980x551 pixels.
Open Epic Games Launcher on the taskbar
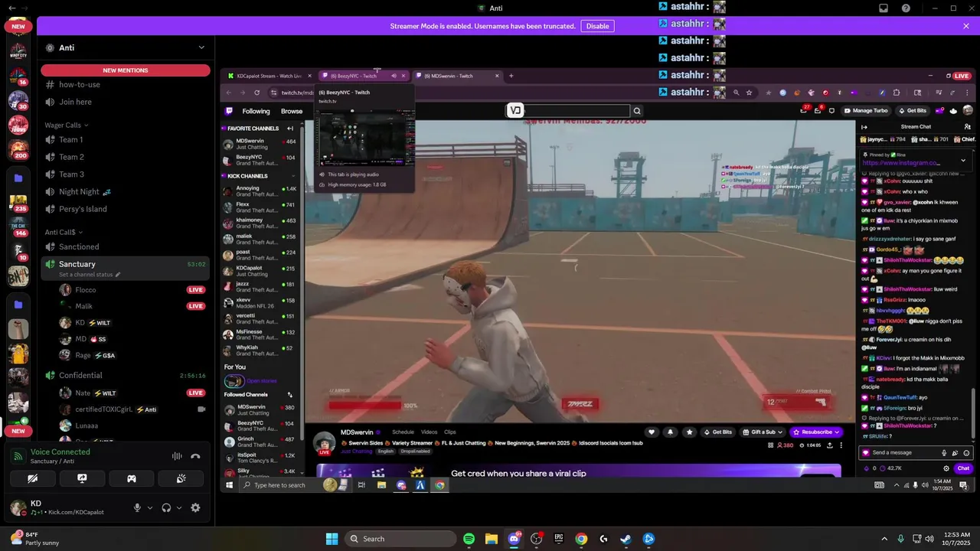pos(558,539)
